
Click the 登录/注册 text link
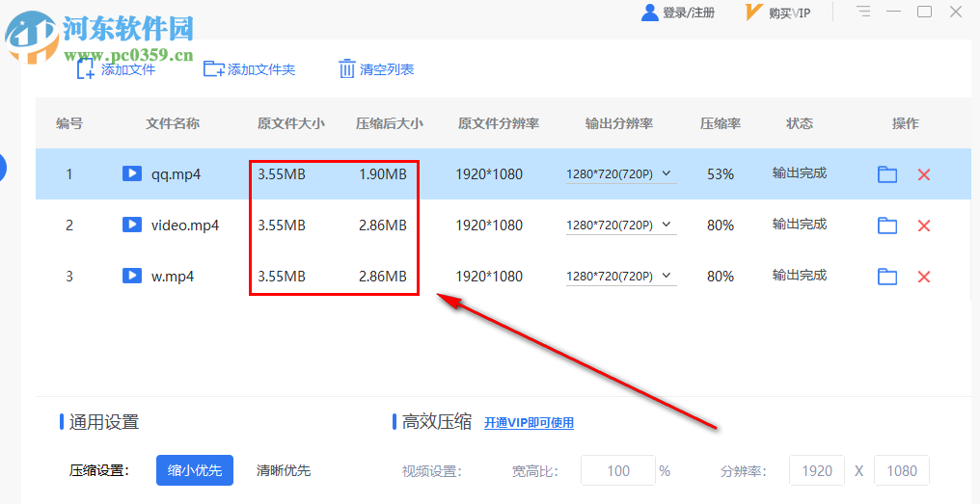pyautogui.click(x=689, y=13)
